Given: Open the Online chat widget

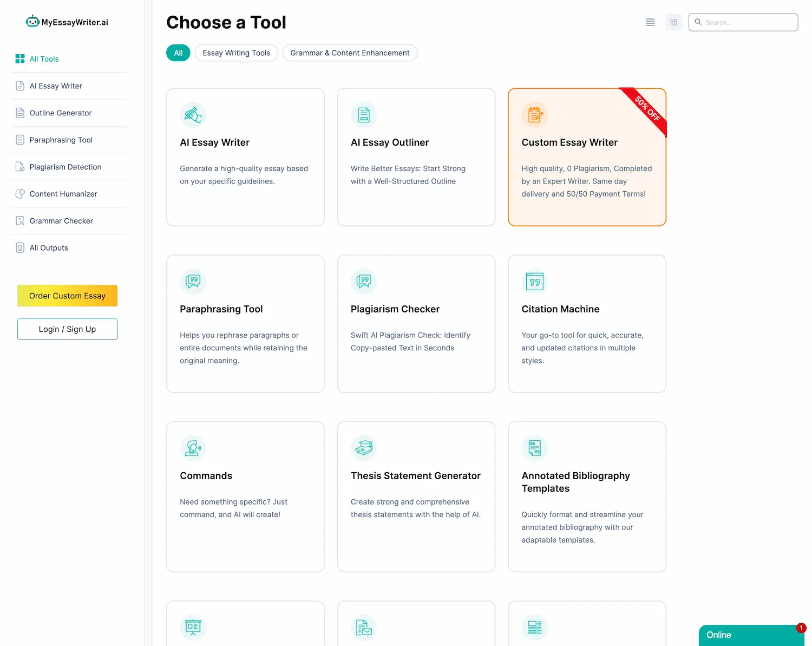Looking at the screenshot, I should tap(751, 635).
